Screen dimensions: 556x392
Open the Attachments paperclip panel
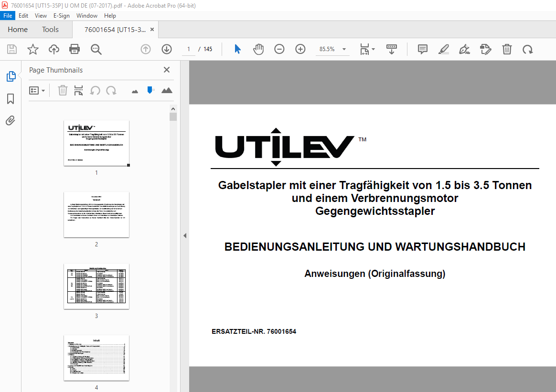click(x=11, y=121)
